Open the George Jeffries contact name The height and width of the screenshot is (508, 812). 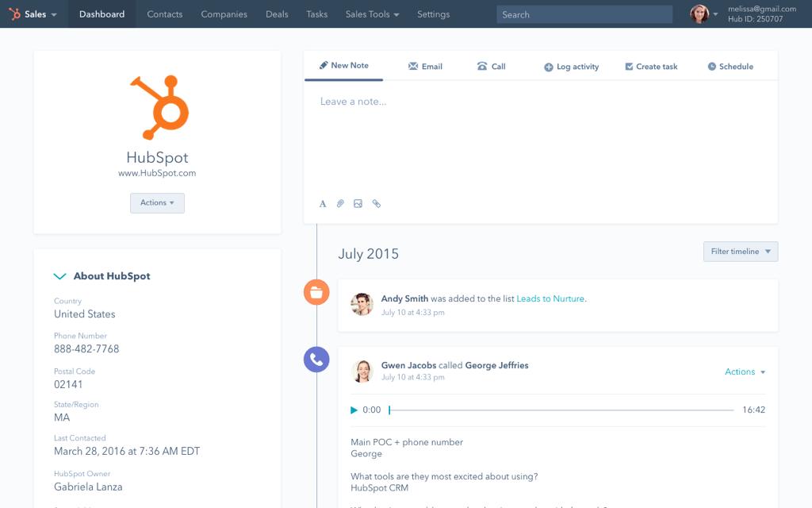click(x=496, y=365)
